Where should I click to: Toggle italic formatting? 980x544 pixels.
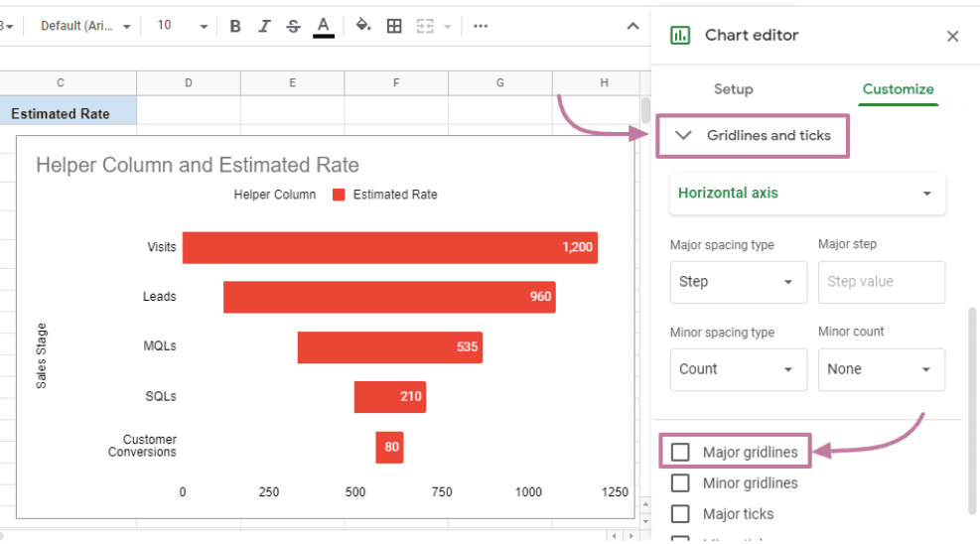pyautogui.click(x=264, y=26)
